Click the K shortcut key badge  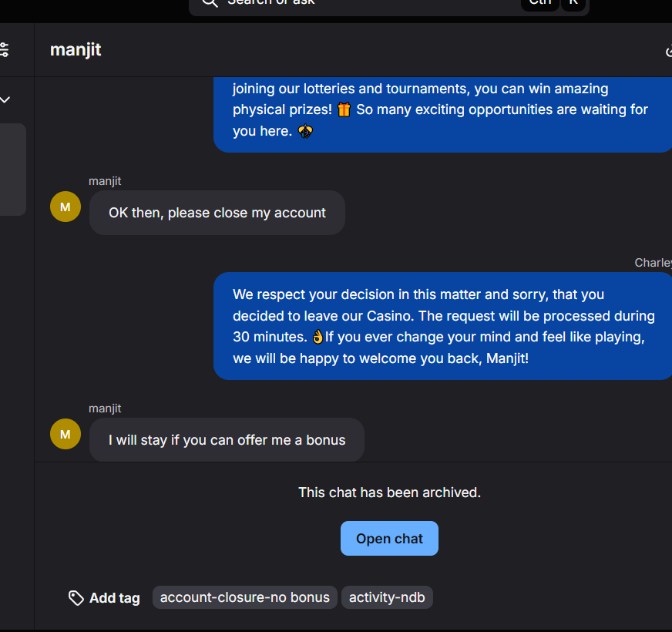(x=573, y=3)
